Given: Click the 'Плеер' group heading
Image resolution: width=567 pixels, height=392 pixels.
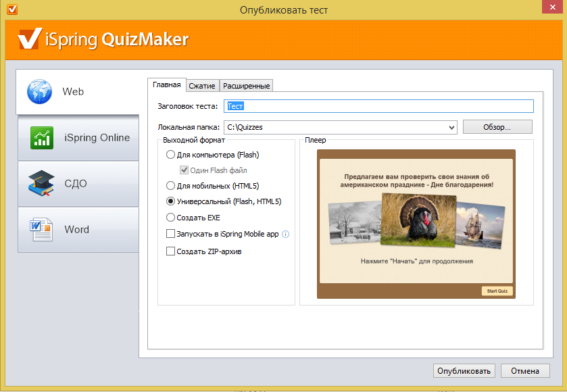Looking at the screenshot, I should (316, 141).
